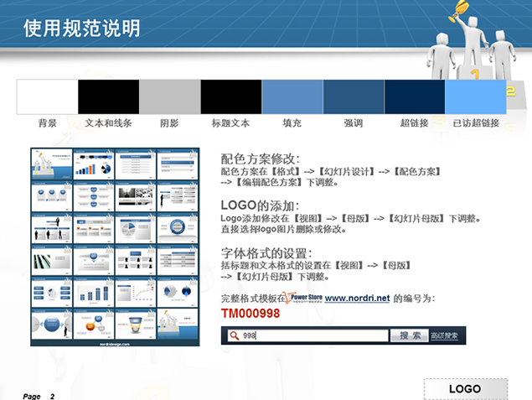Click the search field containing 998
The image size is (532, 400).
coord(314,335)
